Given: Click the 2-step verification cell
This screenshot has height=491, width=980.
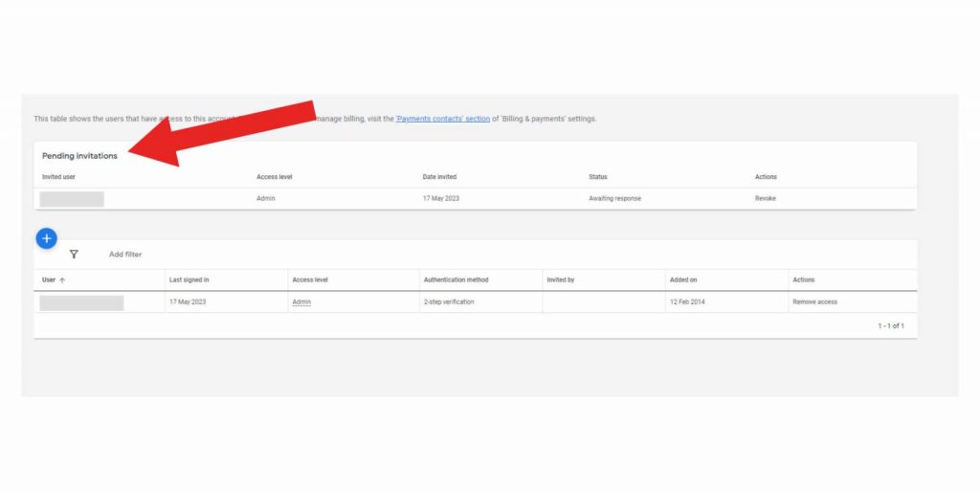Looking at the screenshot, I should pos(449,301).
